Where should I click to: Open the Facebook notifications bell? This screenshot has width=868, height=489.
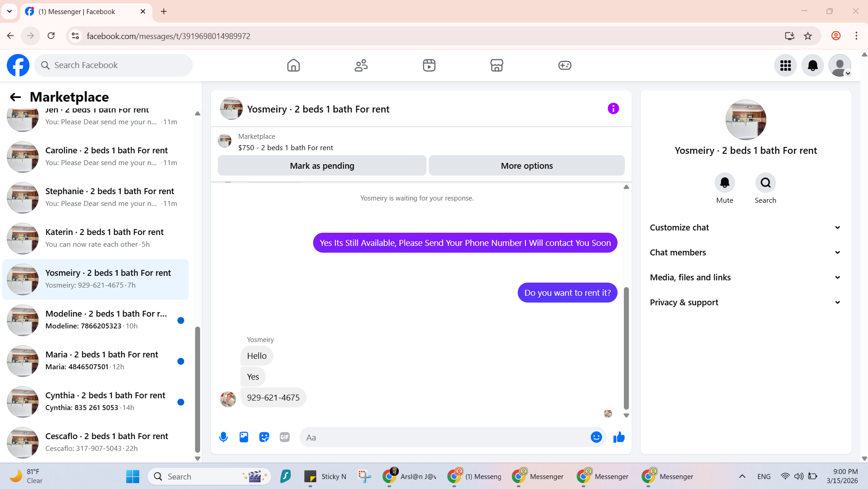point(813,65)
